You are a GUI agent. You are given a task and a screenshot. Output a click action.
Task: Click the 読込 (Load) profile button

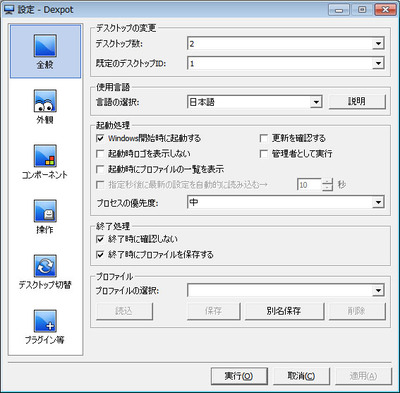pyautogui.click(x=124, y=311)
